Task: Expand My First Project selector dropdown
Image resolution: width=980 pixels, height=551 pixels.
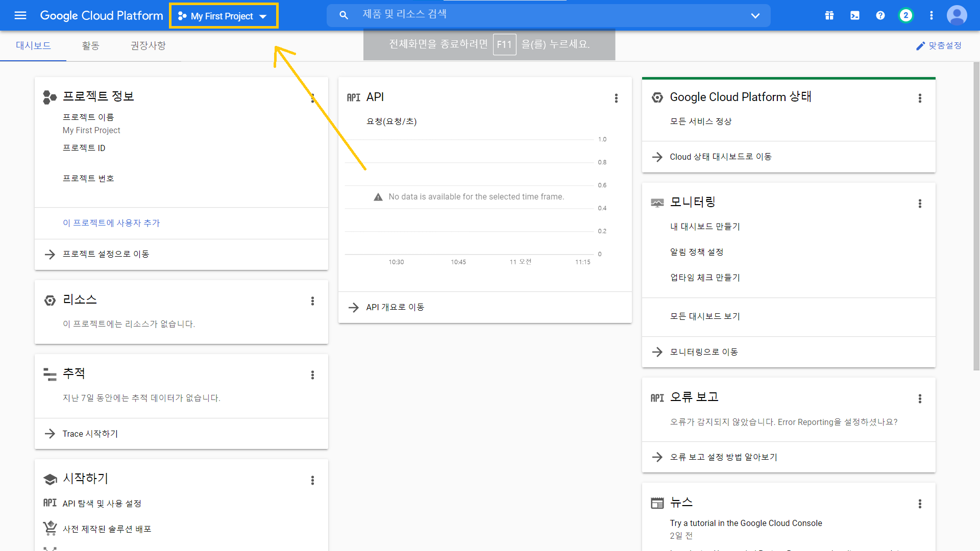Action: [223, 16]
